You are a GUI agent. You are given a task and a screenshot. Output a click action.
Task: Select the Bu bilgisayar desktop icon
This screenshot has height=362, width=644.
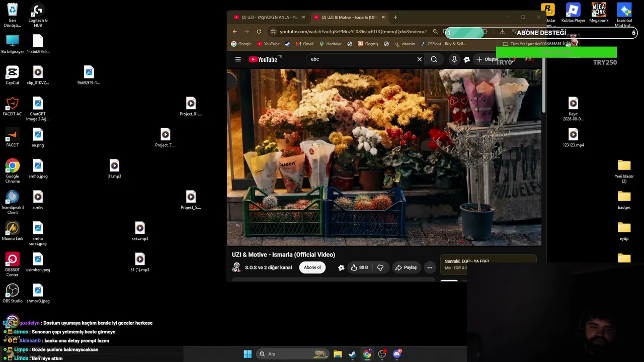(13, 44)
